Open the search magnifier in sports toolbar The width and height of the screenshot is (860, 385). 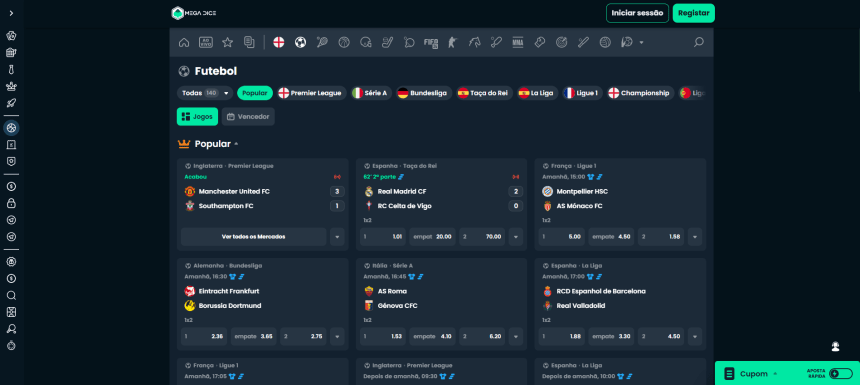(x=698, y=42)
